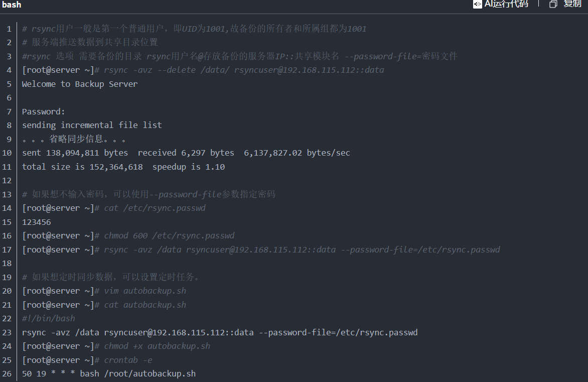Image resolution: width=588 pixels, height=382 pixels.
Task: Click the #!/bin/bash shebang line
Action: 48,318
